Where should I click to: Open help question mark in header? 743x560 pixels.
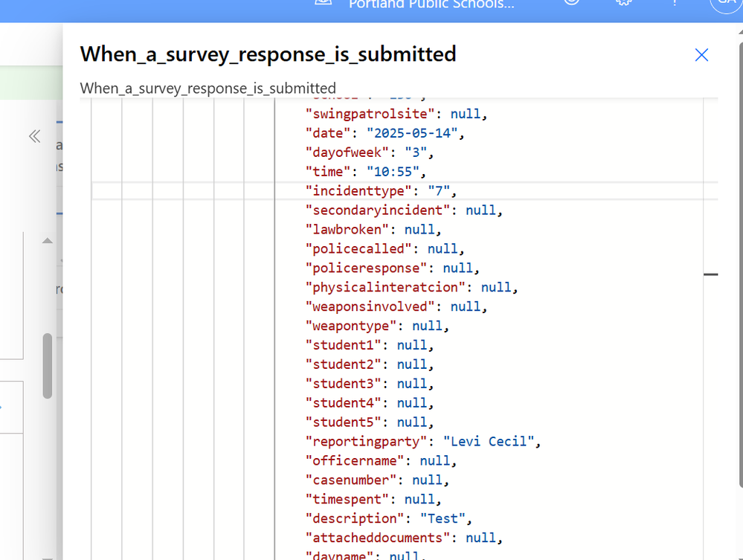pos(675,2)
